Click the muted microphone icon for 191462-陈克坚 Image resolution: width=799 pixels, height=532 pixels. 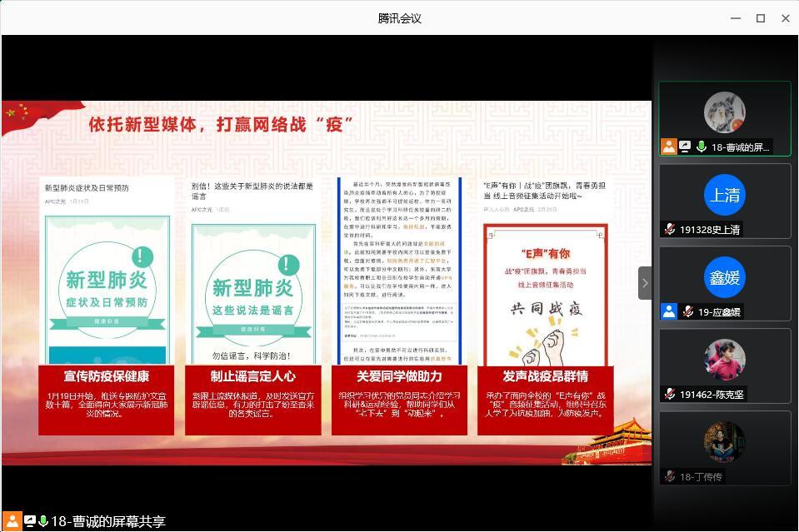click(669, 394)
